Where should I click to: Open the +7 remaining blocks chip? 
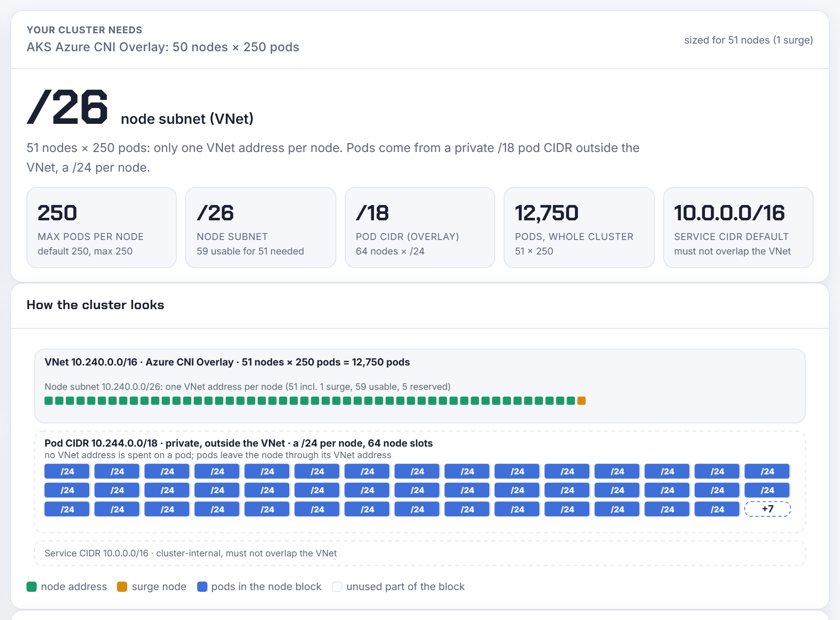point(767,509)
